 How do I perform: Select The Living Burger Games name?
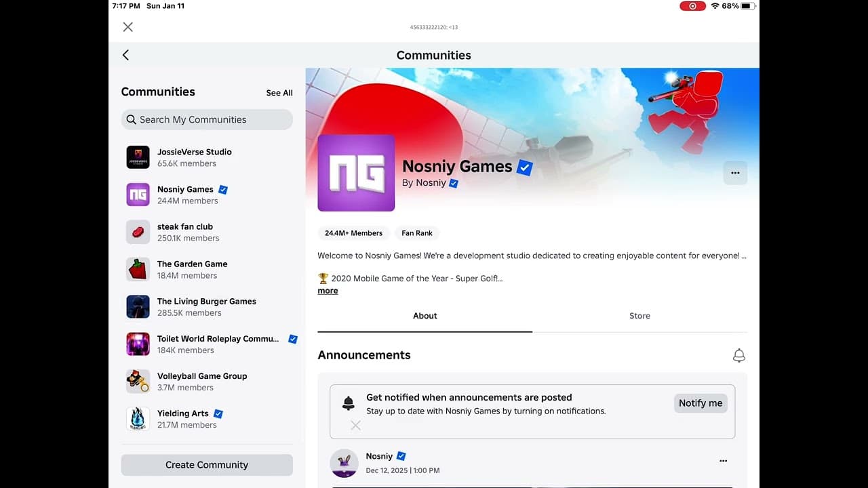point(207,301)
